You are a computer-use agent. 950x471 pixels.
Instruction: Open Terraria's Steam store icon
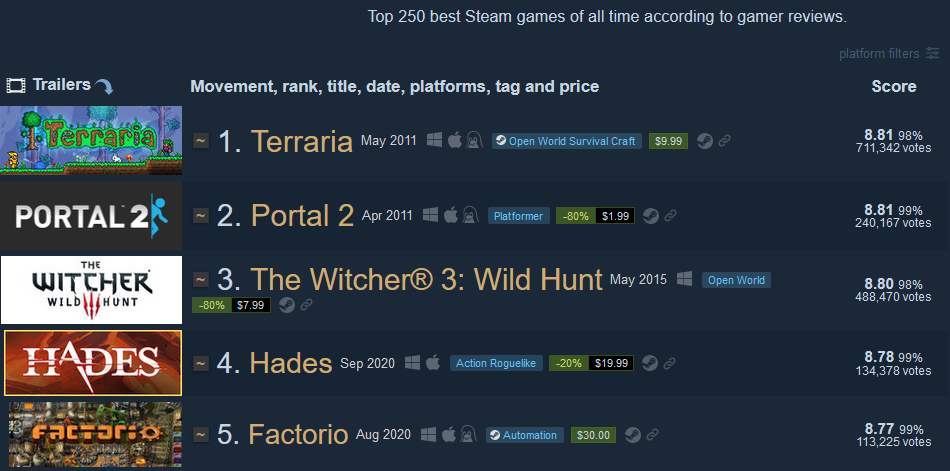704,141
